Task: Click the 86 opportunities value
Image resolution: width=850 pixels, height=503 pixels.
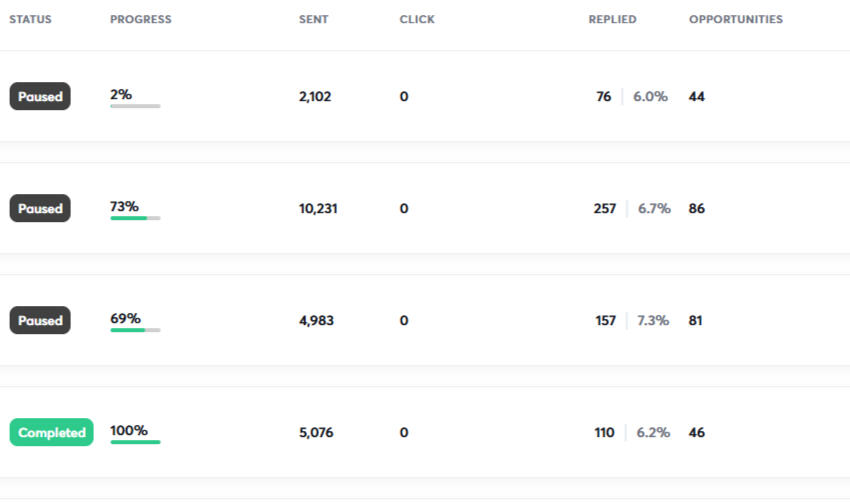Action: coord(697,209)
